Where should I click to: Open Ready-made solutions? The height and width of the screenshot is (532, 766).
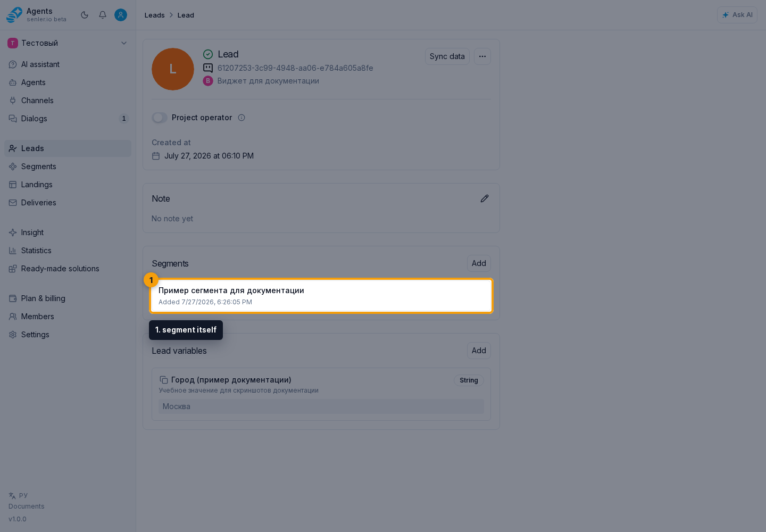tap(68, 269)
